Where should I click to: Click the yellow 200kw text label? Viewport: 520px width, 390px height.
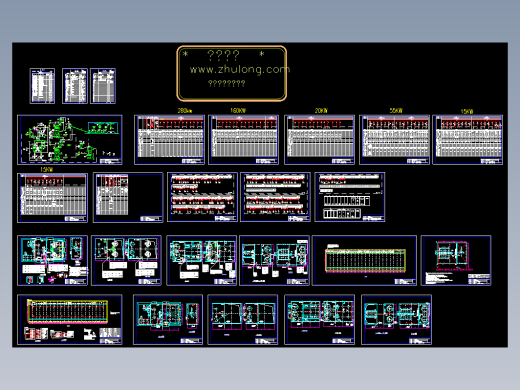coord(185,111)
